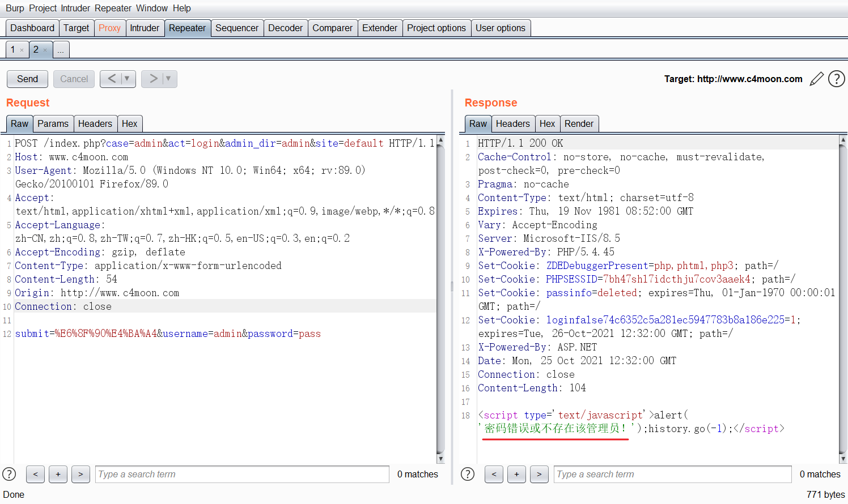Open the Help menu
This screenshot has width=848, height=504.
[182, 8]
